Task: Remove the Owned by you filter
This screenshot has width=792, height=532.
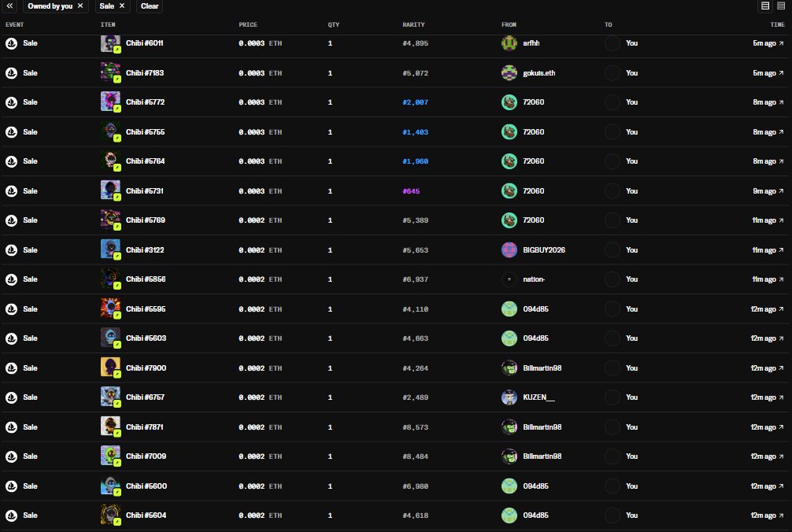Action: pyautogui.click(x=80, y=6)
